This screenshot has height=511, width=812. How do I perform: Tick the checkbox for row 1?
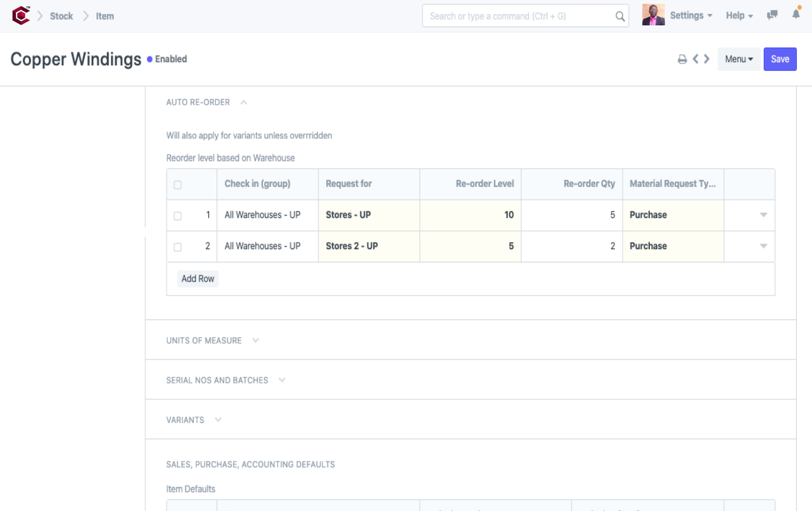177,216
